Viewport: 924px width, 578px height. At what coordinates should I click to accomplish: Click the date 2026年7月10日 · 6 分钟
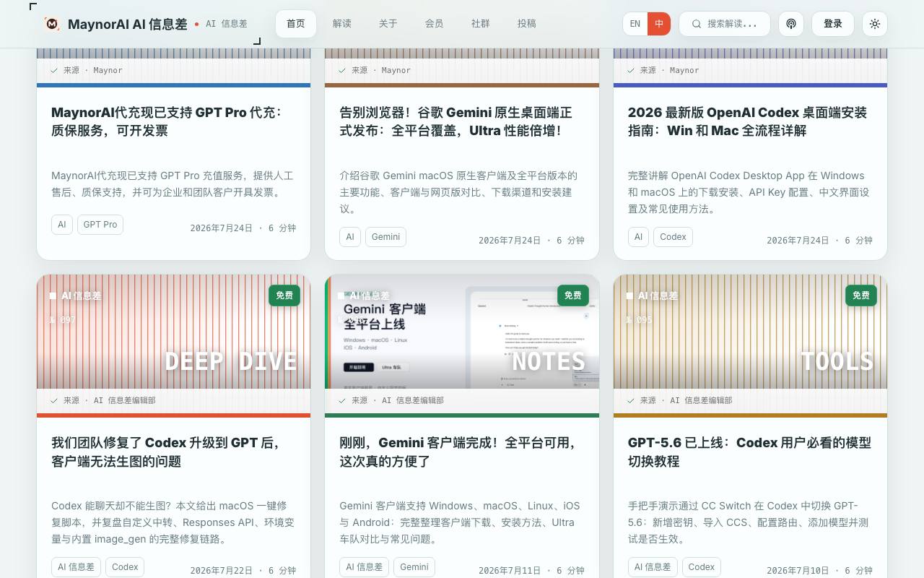(820, 570)
